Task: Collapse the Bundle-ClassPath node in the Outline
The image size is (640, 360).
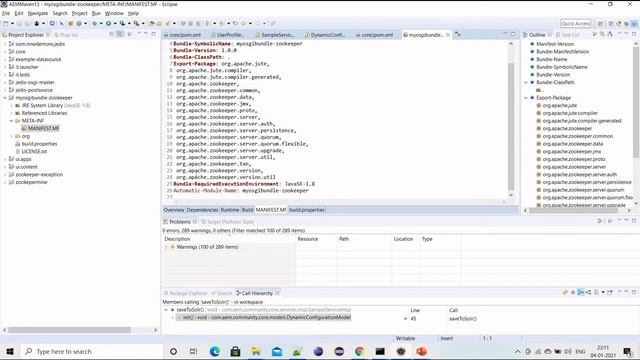Action: (526, 82)
